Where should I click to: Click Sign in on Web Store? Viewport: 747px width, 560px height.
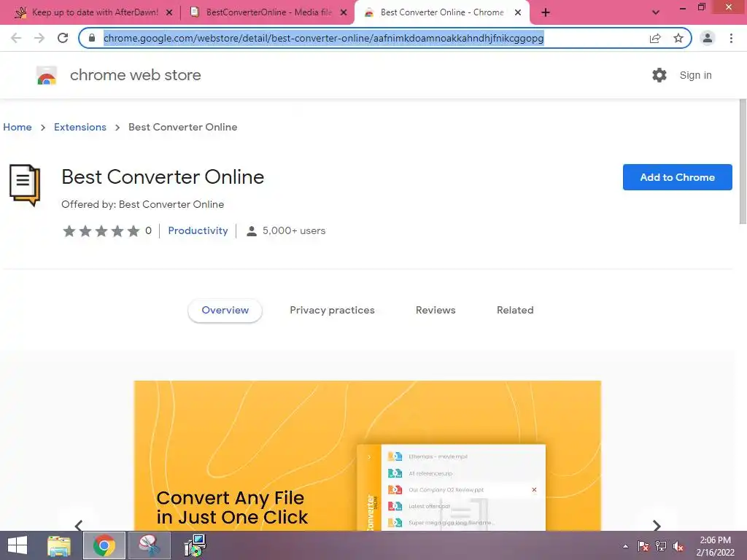(x=695, y=75)
